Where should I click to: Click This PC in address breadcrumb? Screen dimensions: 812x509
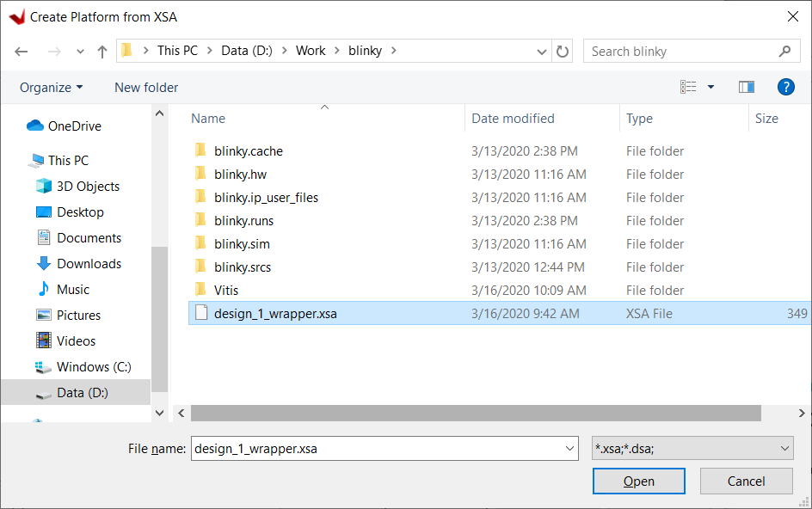(x=177, y=51)
